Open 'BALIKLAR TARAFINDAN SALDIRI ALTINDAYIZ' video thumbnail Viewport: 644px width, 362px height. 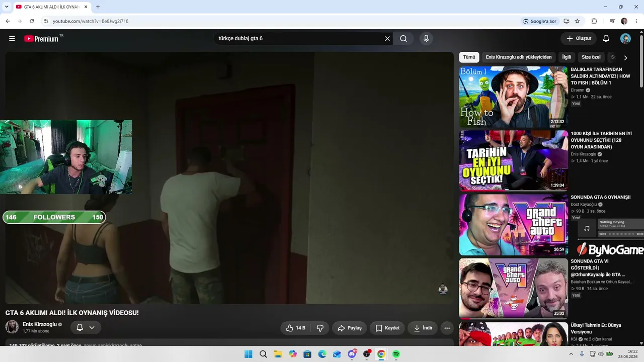coord(514,97)
